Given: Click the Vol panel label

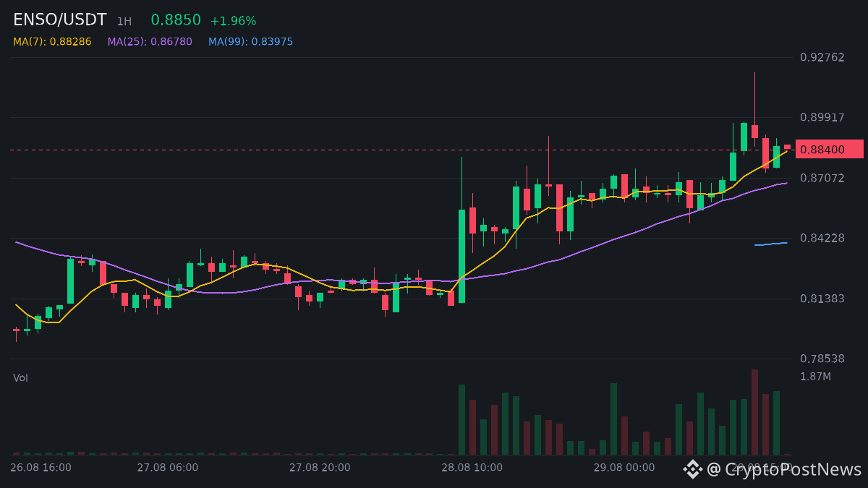Looking at the screenshot, I should click(20, 378).
